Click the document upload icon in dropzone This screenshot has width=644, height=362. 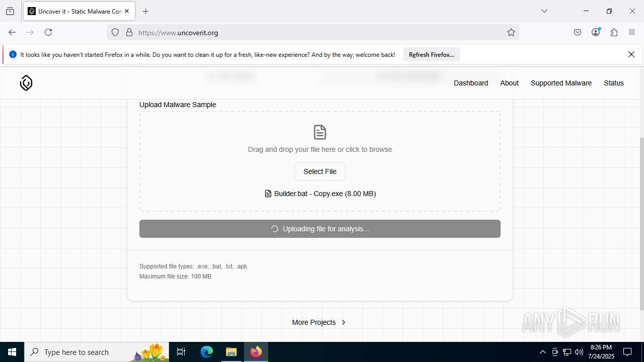click(x=320, y=132)
